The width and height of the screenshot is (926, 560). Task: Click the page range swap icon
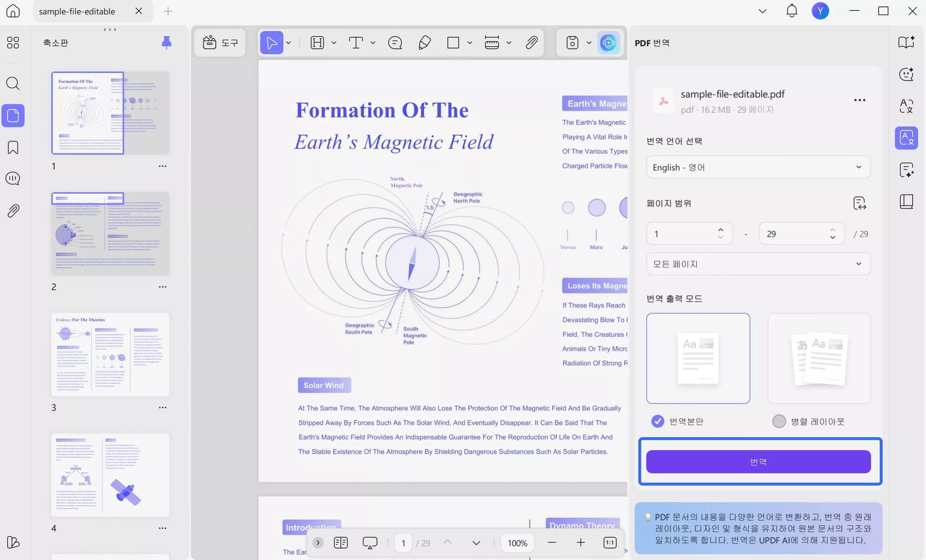[x=859, y=203]
